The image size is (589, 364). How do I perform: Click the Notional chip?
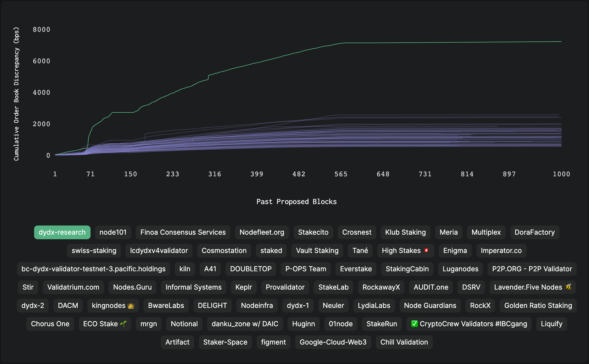184,324
